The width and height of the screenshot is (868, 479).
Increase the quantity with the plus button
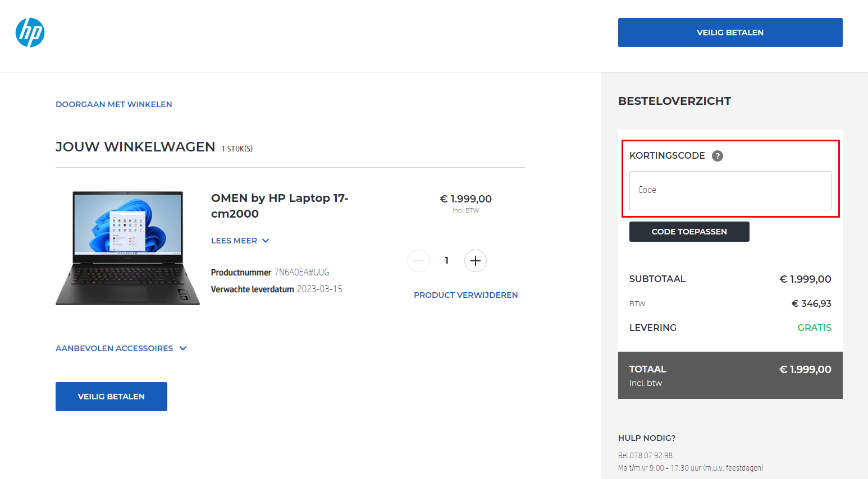point(476,261)
